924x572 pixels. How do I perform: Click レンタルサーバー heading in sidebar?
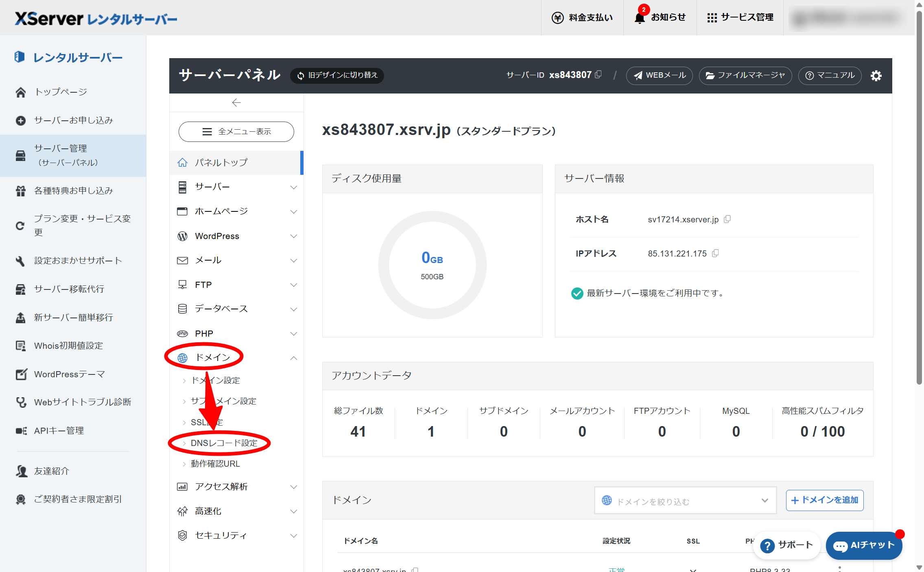point(68,57)
